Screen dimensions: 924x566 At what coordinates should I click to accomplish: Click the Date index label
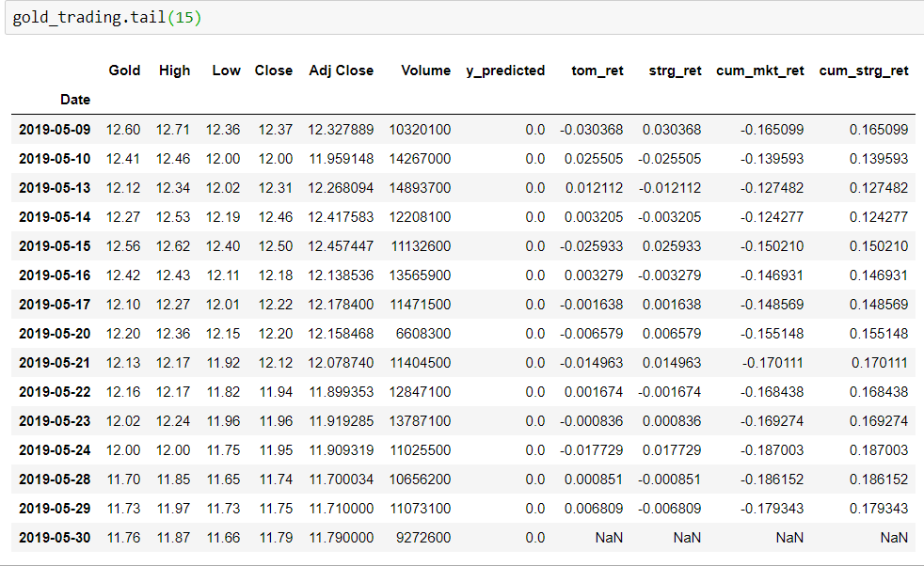pyautogui.click(x=75, y=100)
